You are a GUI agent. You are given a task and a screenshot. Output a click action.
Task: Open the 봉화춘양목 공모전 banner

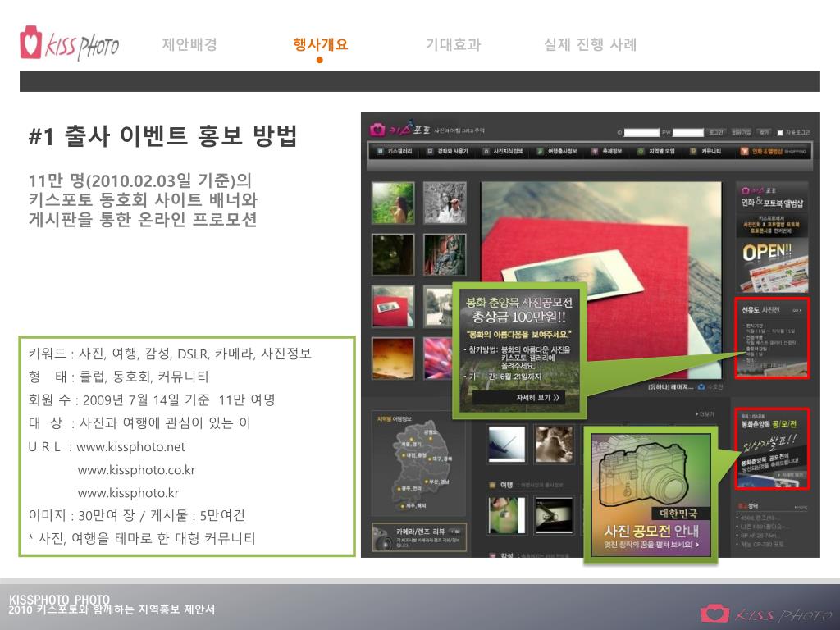pyautogui.click(x=771, y=449)
